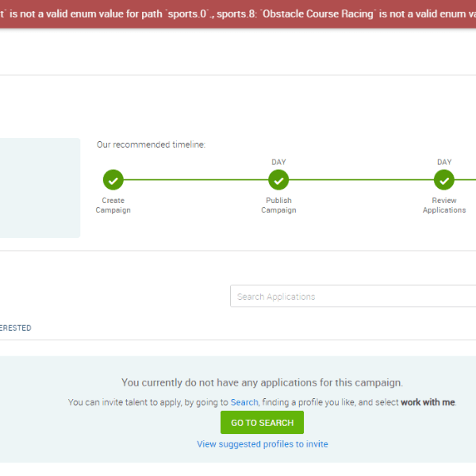Screen dimensions: 476x476
Task: Click timeline line between Publish and Review
Action: coord(361,180)
